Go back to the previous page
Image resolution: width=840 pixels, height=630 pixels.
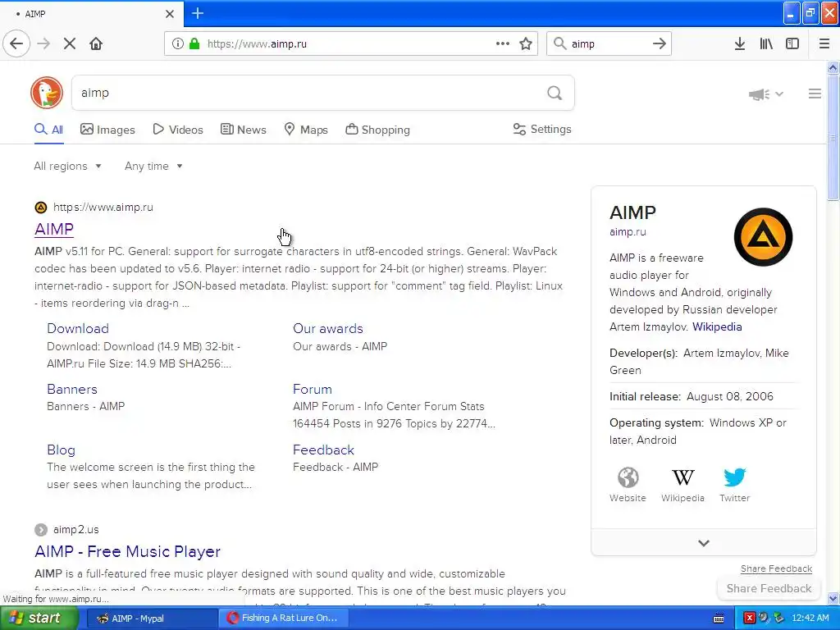point(16,44)
